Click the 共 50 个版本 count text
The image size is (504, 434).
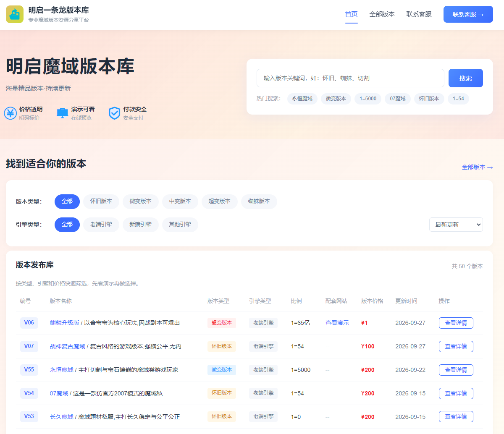click(467, 266)
